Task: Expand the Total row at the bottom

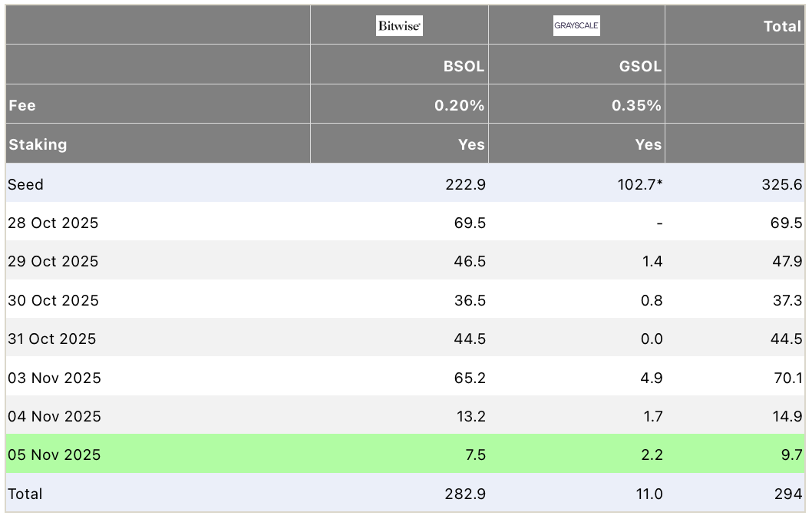Action: coord(25,494)
